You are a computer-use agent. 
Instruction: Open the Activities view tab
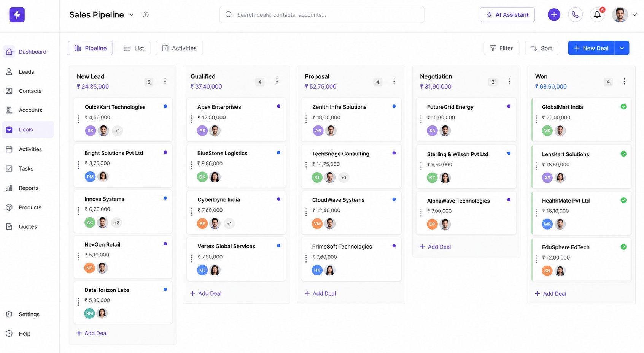click(179, 48)
